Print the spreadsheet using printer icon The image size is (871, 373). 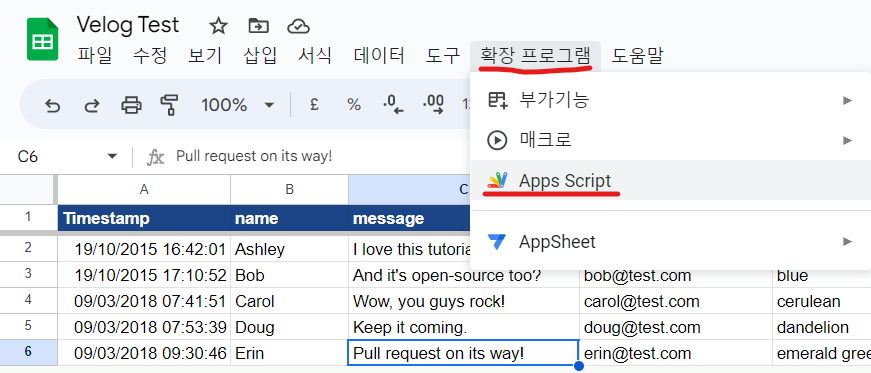click(131, 105)
